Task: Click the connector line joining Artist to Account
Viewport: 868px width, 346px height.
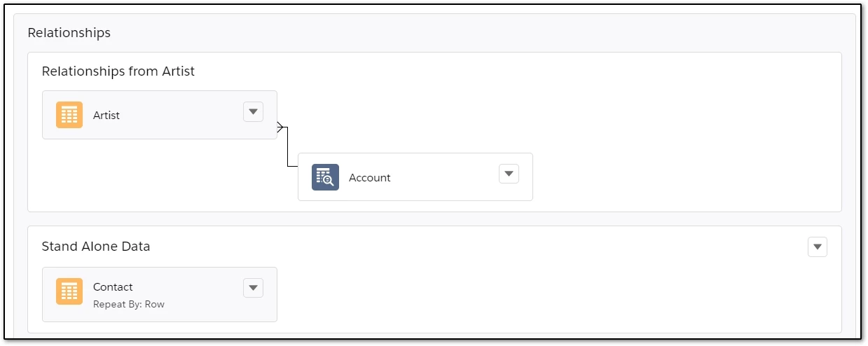Action: point(288,148)
